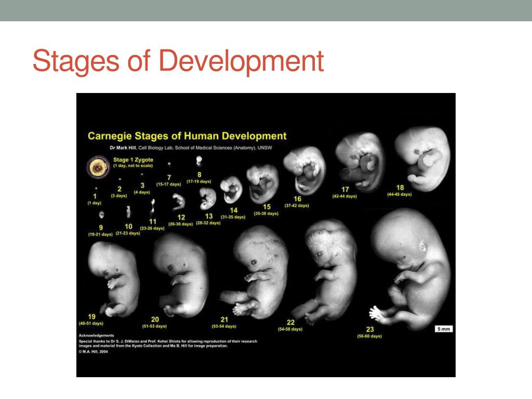Viewport: 532px width, 399px height.
Task: Select the stage 20 embryo image
Action: [x=180, y=275]
